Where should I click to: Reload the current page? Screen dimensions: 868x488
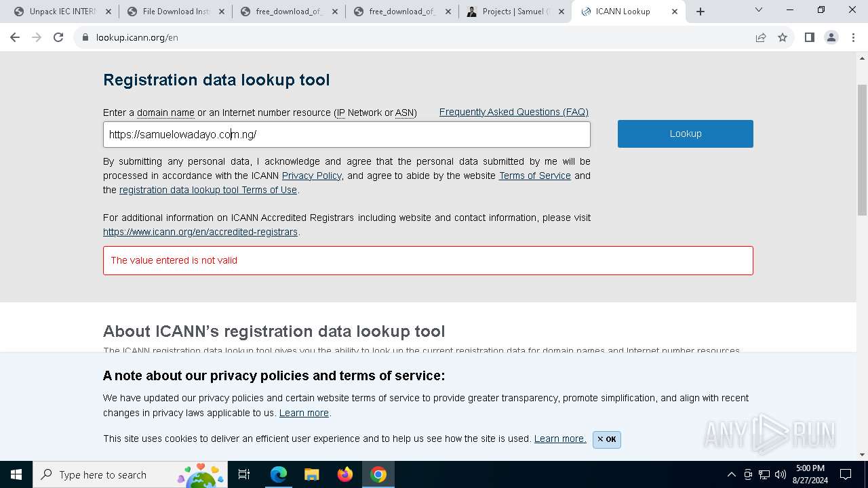58,38
